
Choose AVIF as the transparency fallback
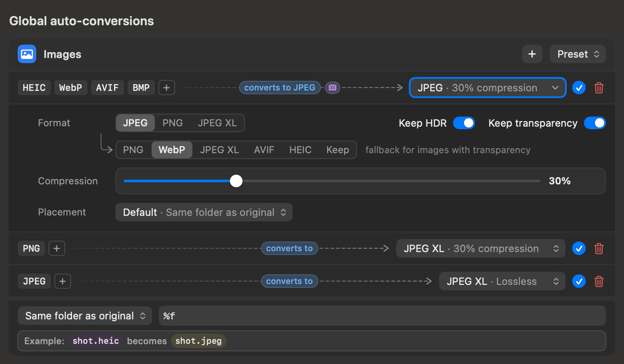pos(264,150)
